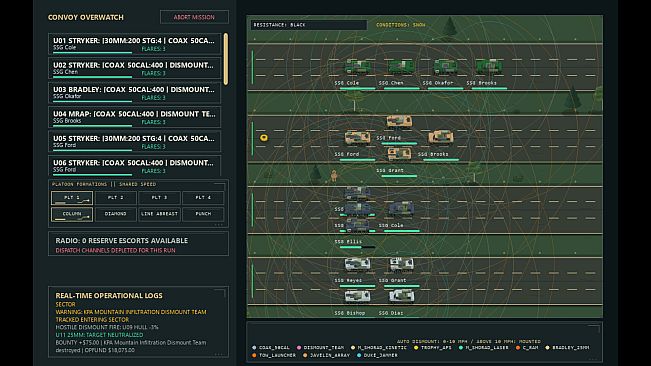Open the U02 STRYKER SSG Chen card
The image size is (651, 366).
coord(135,68)
